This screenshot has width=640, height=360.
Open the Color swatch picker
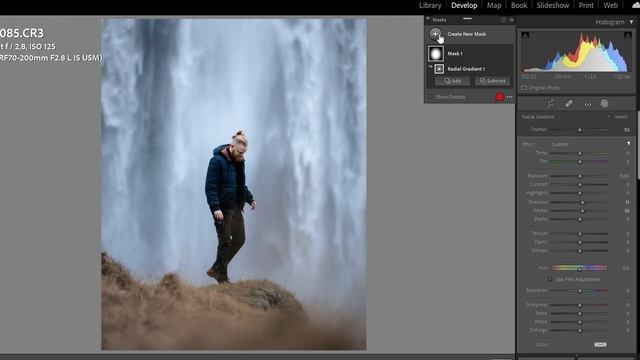(600, 344)
